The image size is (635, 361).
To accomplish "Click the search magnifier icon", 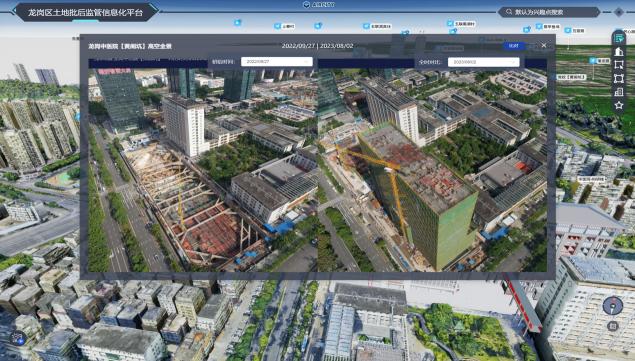I will [509, 12].
